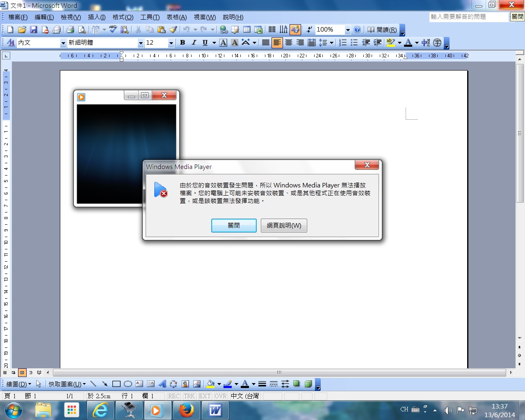
Task: Toggle bold formatting
Action: tap(183, 43)
